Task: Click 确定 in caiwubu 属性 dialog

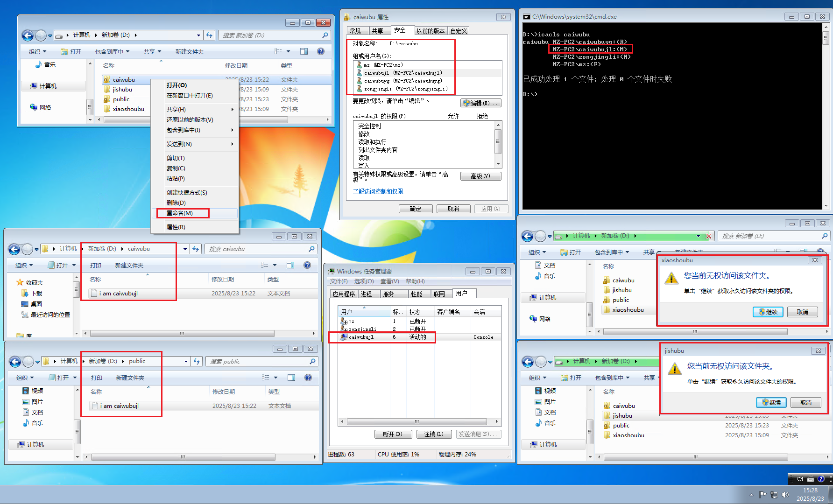Action: pos(416,209)
